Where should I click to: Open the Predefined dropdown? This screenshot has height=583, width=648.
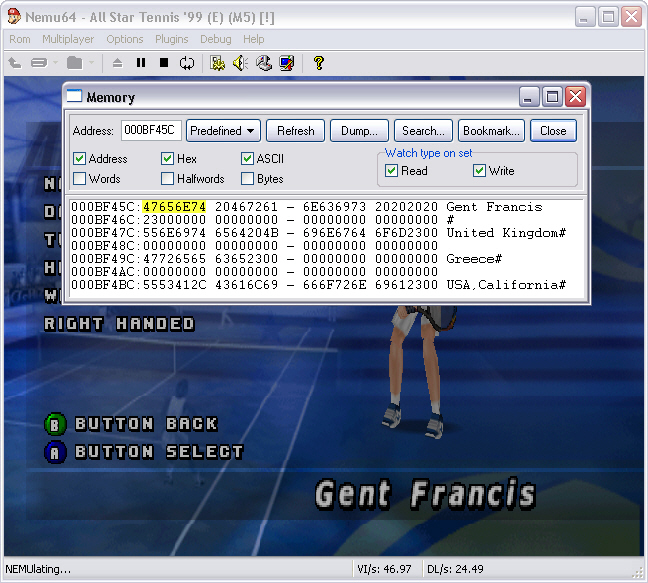coord(223,131)
